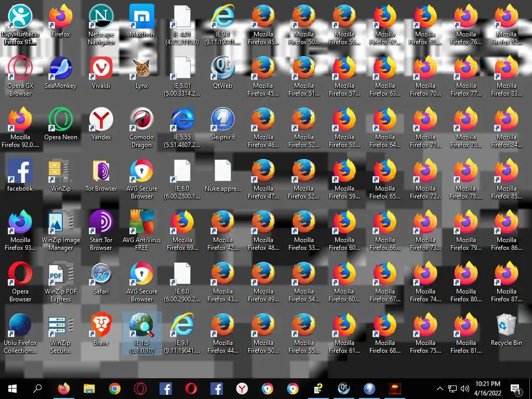Open the Vivaldi desktop shortcut
This screenshot has height=399, width=532.
(x=101, y=73)
